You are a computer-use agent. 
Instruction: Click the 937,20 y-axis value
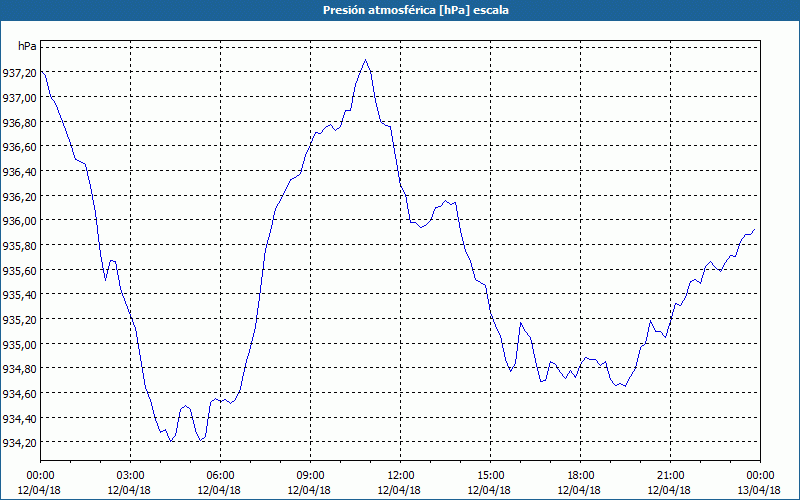[x=19, y=73]
